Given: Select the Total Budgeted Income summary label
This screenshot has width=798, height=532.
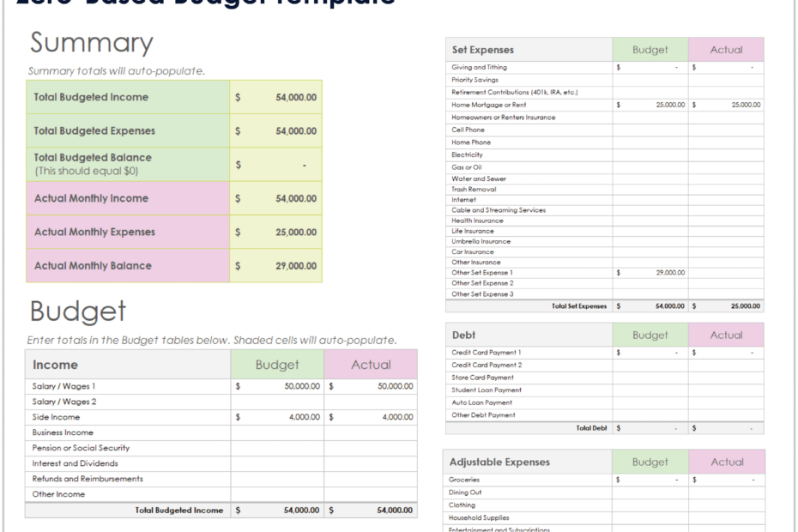Looking at the screenshot, I should pos(91,97).
